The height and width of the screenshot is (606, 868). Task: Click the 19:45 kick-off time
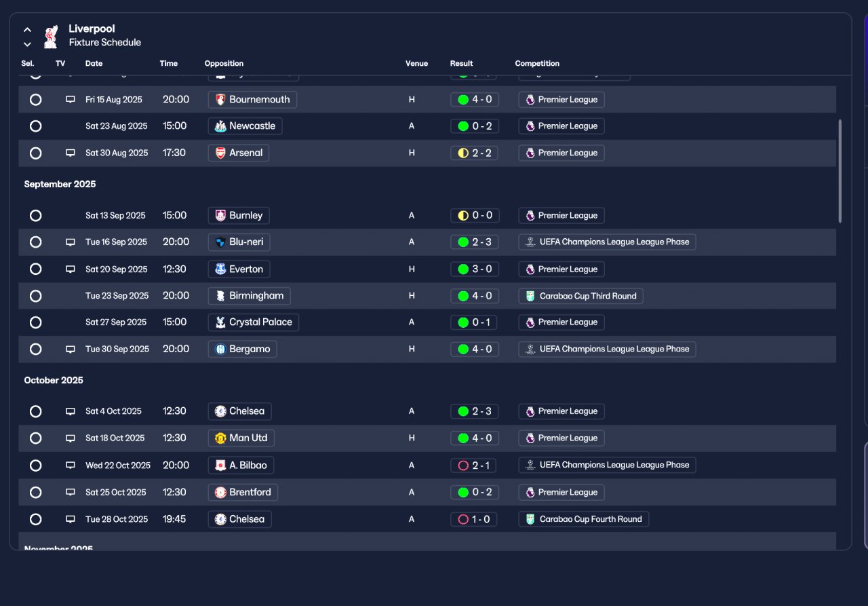(174, 519)
